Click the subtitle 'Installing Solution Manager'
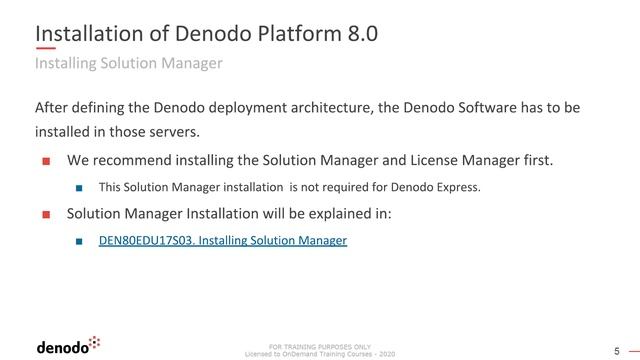This screenshot has width=640, height=360. coord(129,63)
